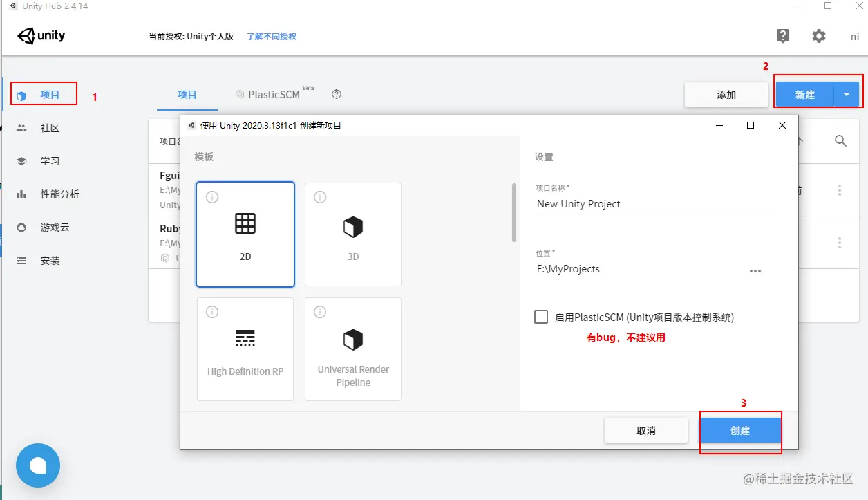This screenshot has height=500, width=868.
Task: Click the PlasticSCM help question mark icon
Action: (x=337, y=94)
